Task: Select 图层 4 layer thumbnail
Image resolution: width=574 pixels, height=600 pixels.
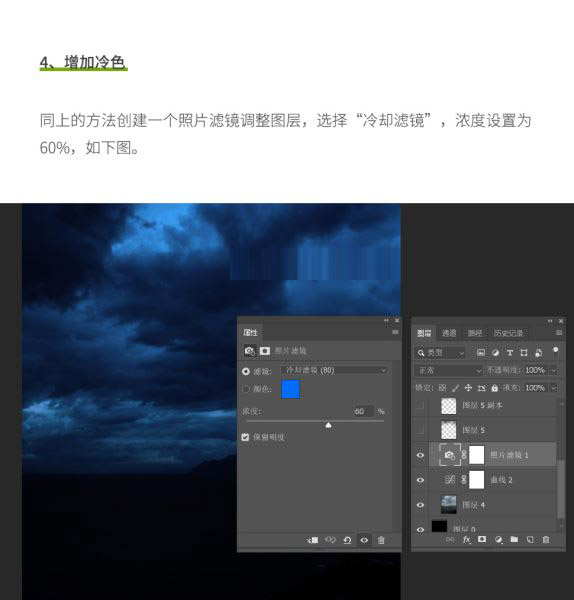Action: tap(449, 505)
